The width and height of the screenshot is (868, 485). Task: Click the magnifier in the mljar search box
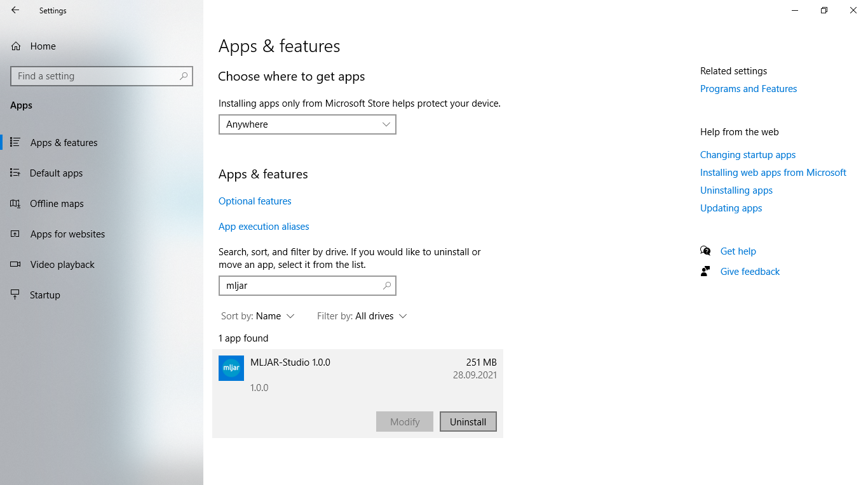(387, 286)
